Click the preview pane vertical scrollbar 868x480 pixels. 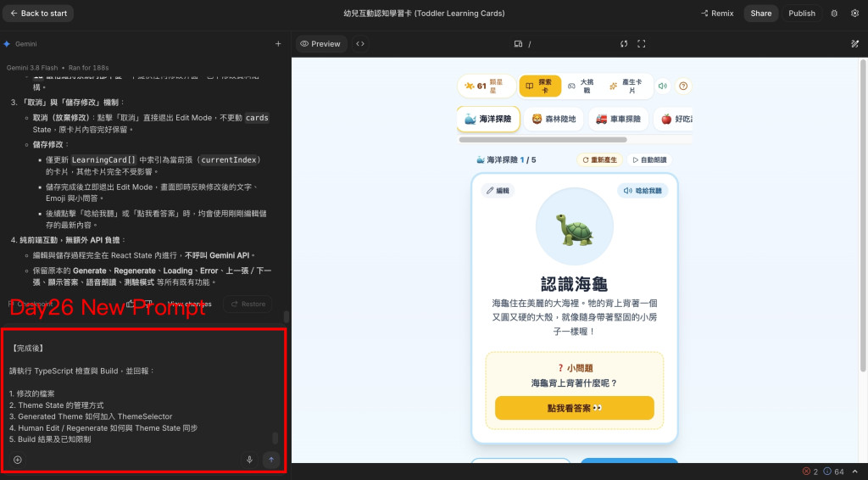point(863,216)
